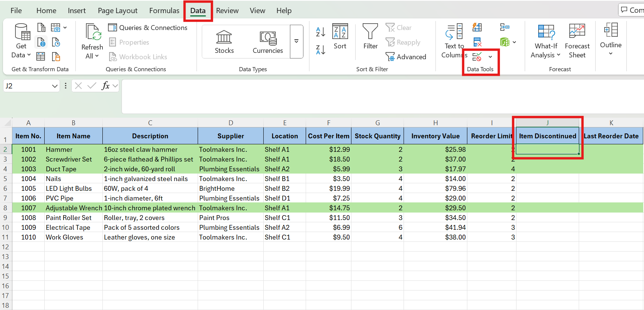The height and width of the screenshot is (310, 644).
Task: Sort column descending Z to A
Action: pos(321,49)
